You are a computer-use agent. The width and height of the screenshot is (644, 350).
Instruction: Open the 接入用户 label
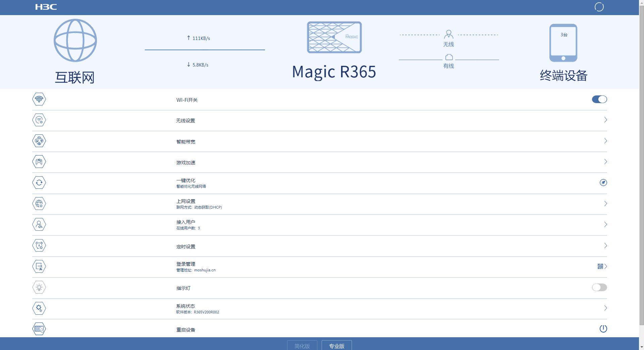tap(186, 222)
